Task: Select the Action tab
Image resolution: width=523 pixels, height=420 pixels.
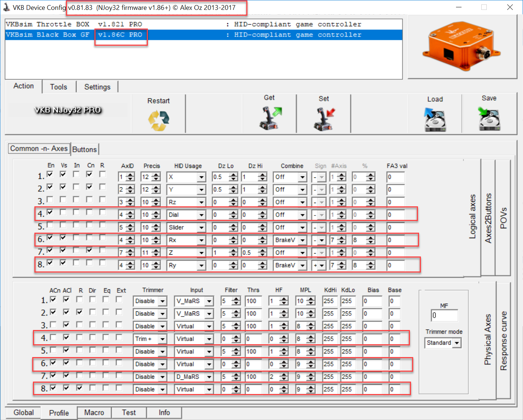Action: click(24, 86)
